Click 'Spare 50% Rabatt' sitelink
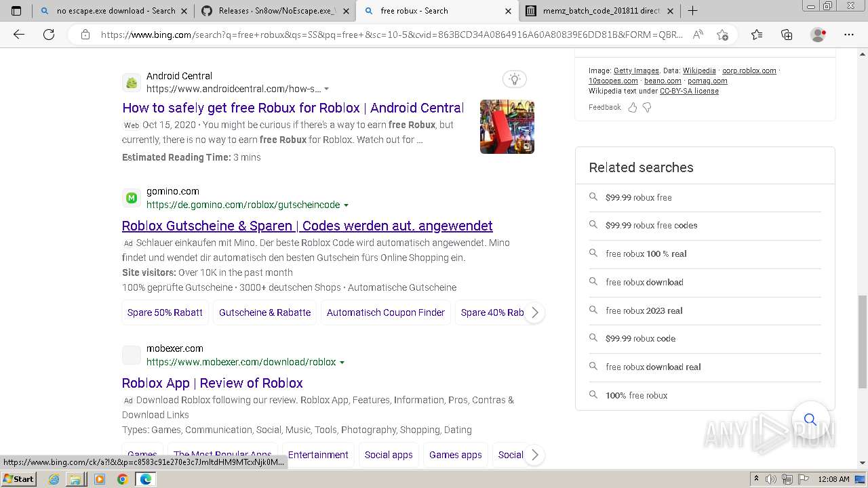 coord(165,312)
